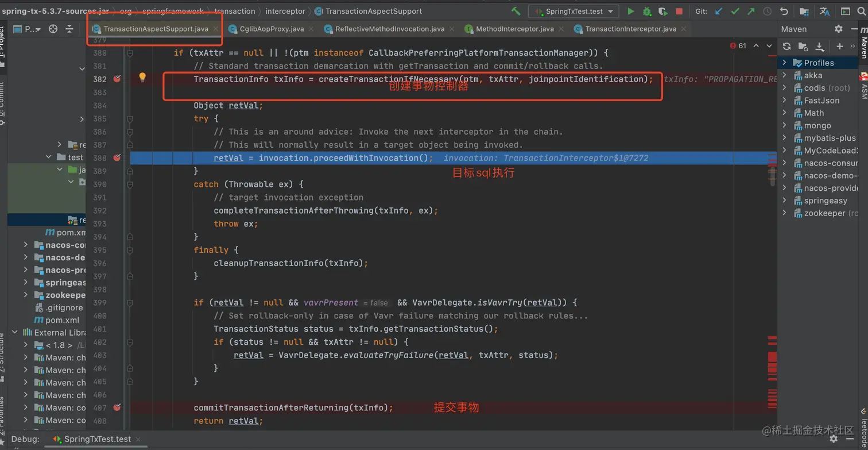868x450 pixels.
Task: Toggle the breakpoint on line 407
Action: pyautogui.click(x=117, y=407)
